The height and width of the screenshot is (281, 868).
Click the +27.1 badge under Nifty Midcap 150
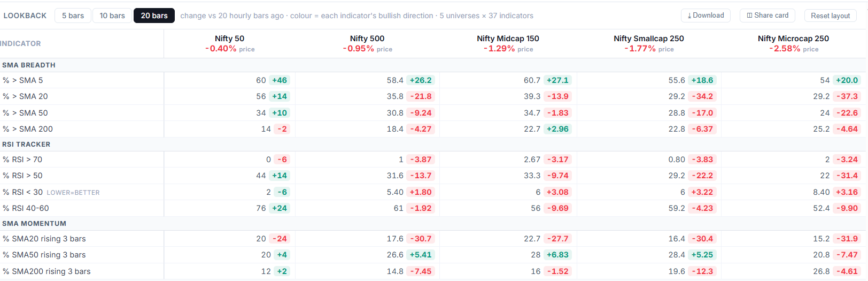558,80
